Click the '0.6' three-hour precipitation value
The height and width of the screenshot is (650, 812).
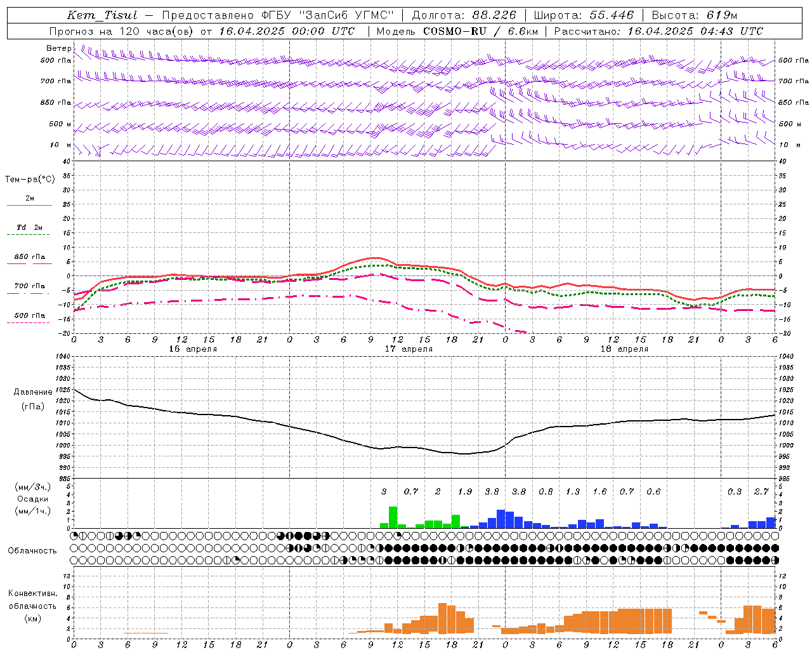coord(653,491)
